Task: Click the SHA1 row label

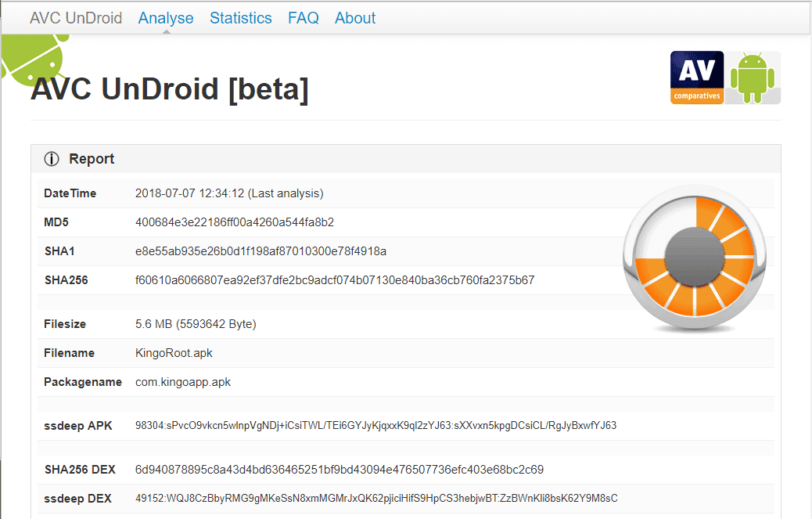Action: click(x=59, y=251)
